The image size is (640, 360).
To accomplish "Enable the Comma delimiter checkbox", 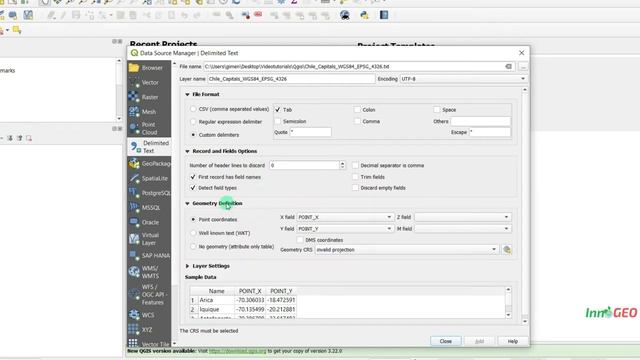I will 357,121.
